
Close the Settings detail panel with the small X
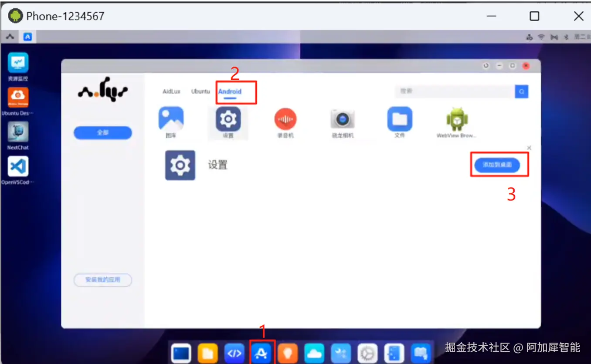(x=529, y=148)
